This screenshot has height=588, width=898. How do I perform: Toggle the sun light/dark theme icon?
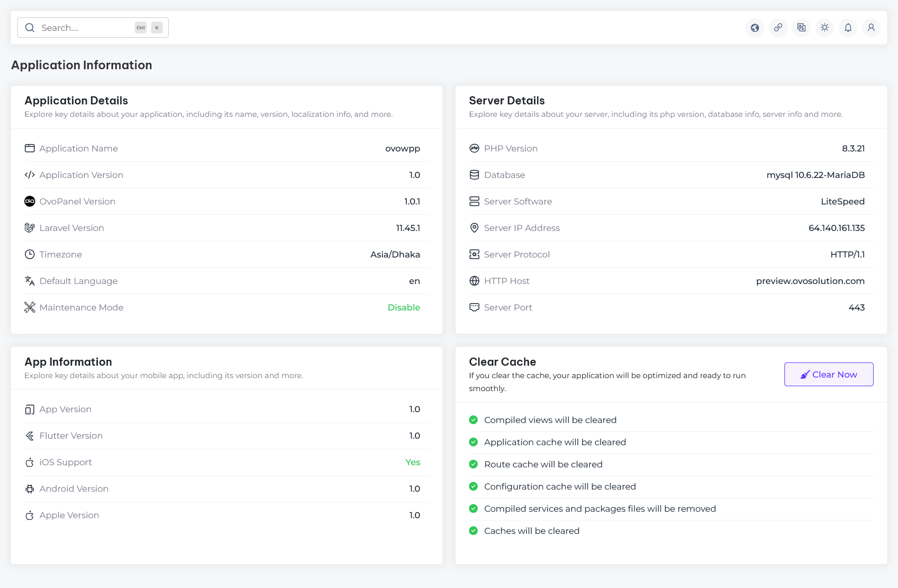pyautogui.click(x=824, y=28)
